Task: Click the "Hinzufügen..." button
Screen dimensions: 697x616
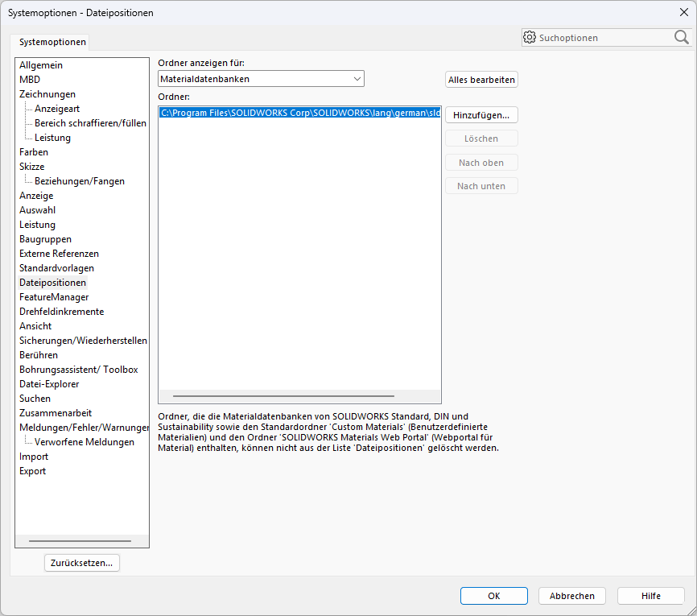Action: click(481, 114)
